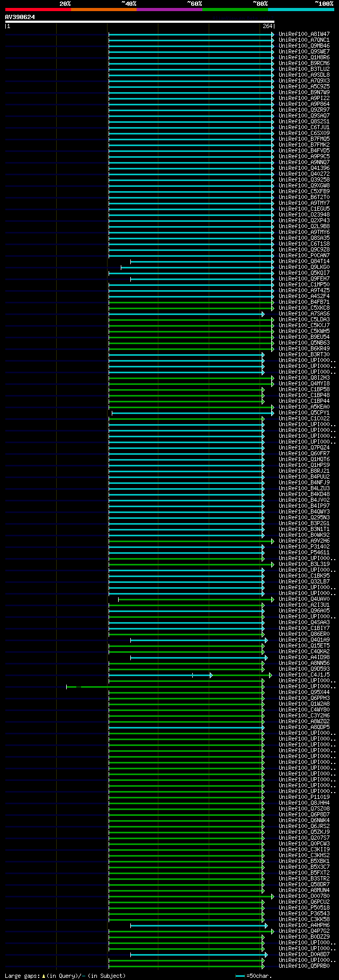Open hit UniRef100_A7QNC1
Image resolution: width=339 pixels, height=980 pixels.
tap(304, 40)
